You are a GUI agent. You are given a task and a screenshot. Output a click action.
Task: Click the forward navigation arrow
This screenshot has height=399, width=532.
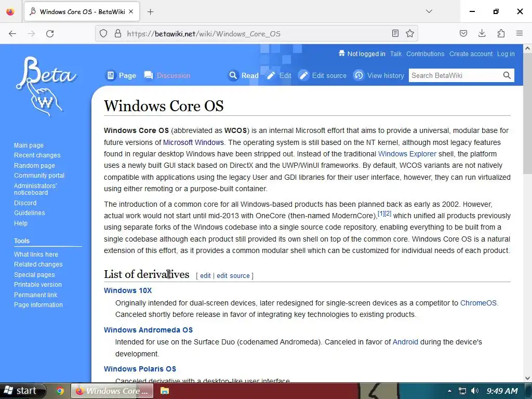[x=31, y=34]
